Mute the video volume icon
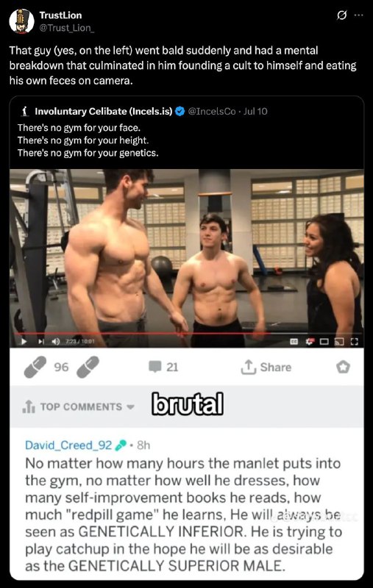Viewport: 373px width, 588px height. (x=55, y=342)
